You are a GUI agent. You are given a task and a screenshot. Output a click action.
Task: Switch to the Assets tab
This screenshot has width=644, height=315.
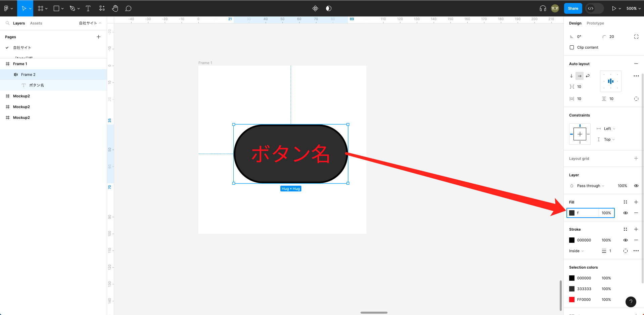36,23
